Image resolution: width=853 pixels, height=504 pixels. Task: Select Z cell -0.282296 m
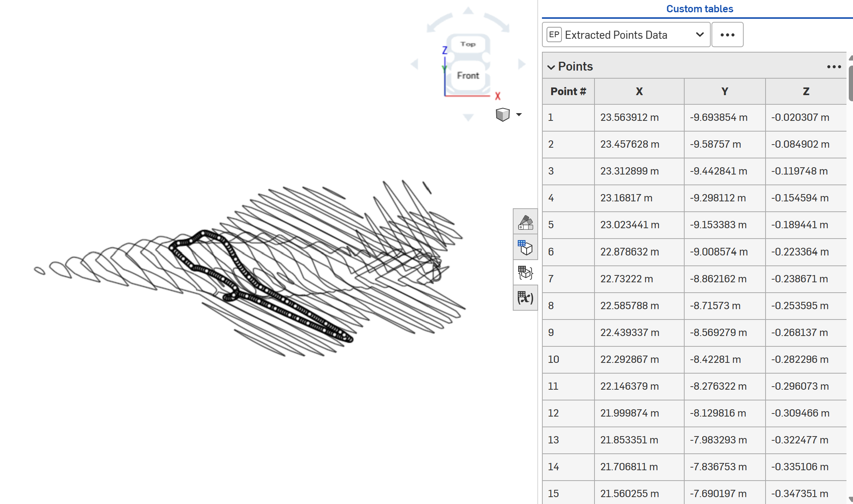coord(806,359)
